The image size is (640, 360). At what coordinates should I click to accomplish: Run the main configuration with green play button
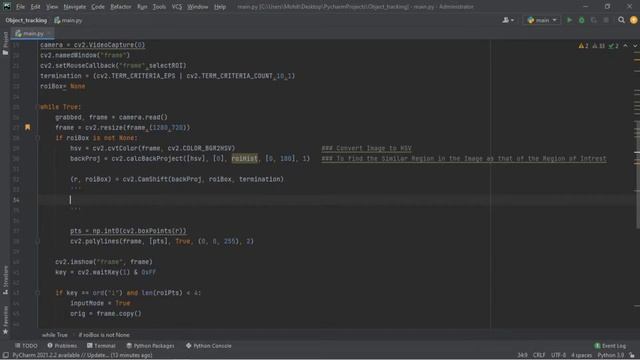coord(569,20)
